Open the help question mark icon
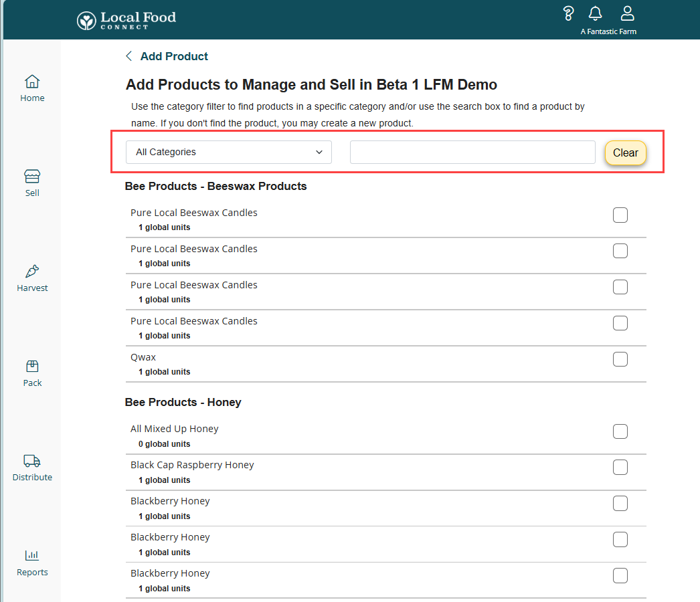This screenshot has width=700, height=602. tap(568, 13)
